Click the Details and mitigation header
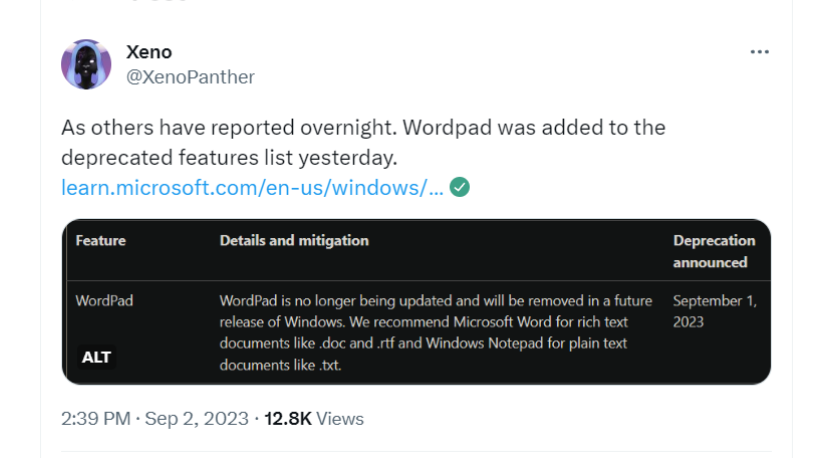The width and height of the screenshot is (831, 458). 294,241
